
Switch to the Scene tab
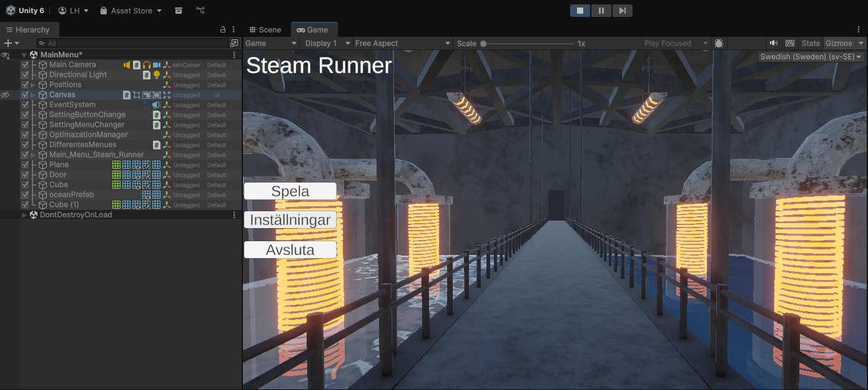[265, 29]
